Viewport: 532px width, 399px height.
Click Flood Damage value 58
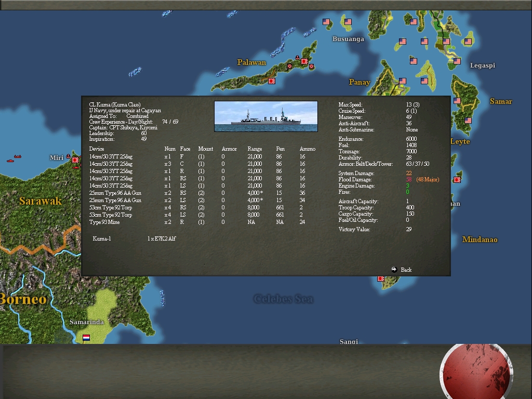[x=408, y=179]
